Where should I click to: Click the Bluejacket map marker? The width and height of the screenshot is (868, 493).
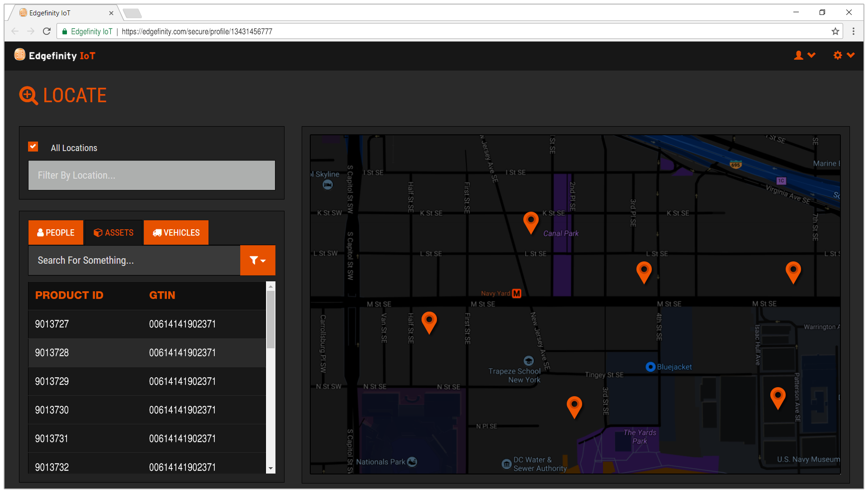650,367
